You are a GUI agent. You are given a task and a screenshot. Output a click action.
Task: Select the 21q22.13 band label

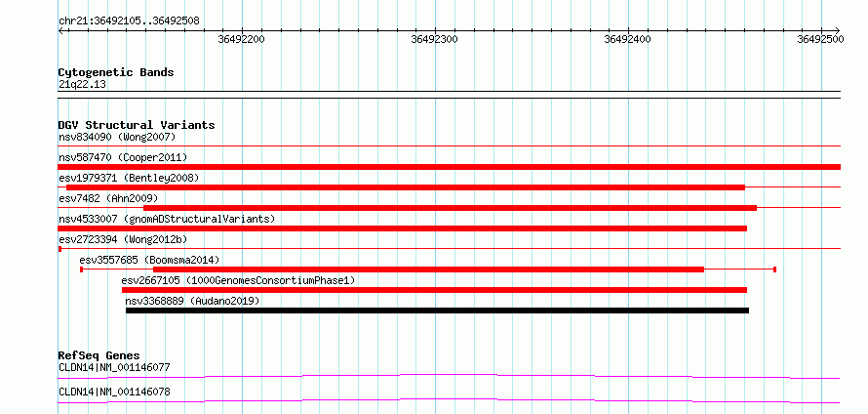[x=83, y=85]
